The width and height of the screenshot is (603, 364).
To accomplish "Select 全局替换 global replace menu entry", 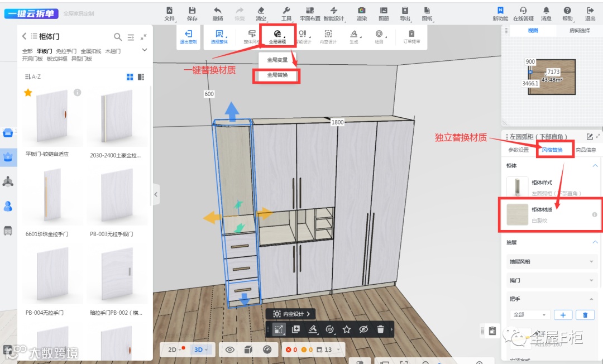I will point(277,75).
